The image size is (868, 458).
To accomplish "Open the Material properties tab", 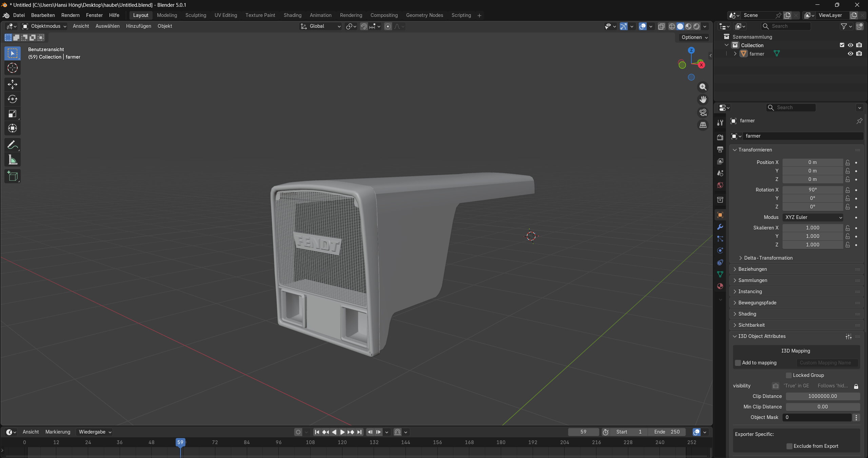I will [x=720, y=286].
